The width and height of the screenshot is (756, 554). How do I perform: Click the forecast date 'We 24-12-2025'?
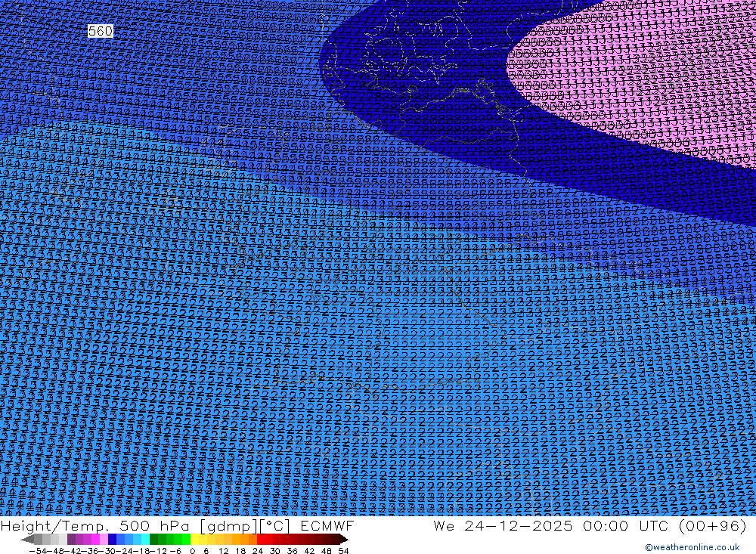tap(503, 525)
